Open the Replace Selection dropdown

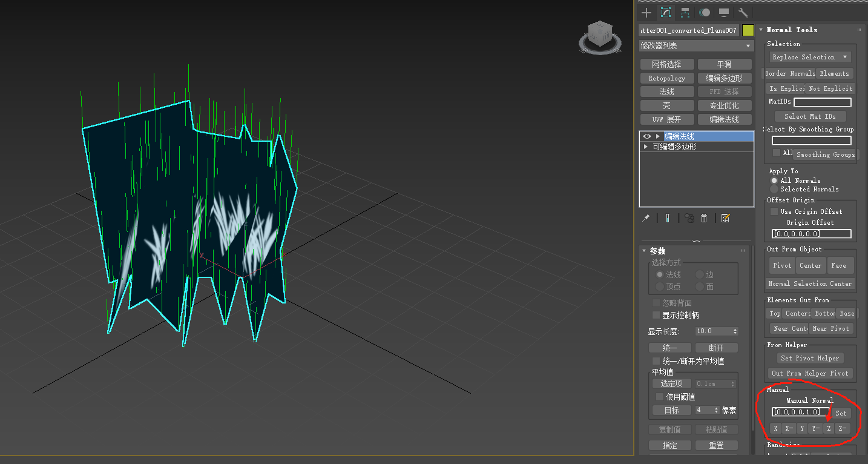tap(810, 57)
